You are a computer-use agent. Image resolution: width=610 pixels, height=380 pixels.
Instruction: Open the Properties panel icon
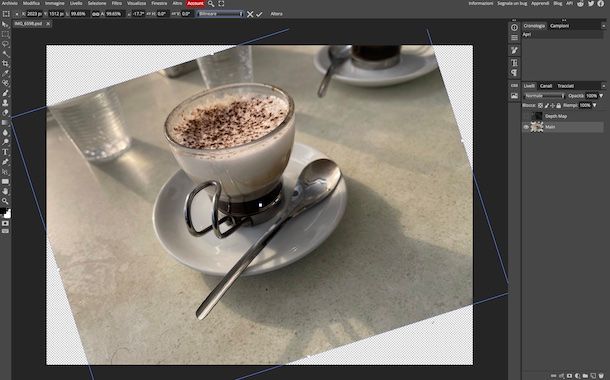click(514, 38)
